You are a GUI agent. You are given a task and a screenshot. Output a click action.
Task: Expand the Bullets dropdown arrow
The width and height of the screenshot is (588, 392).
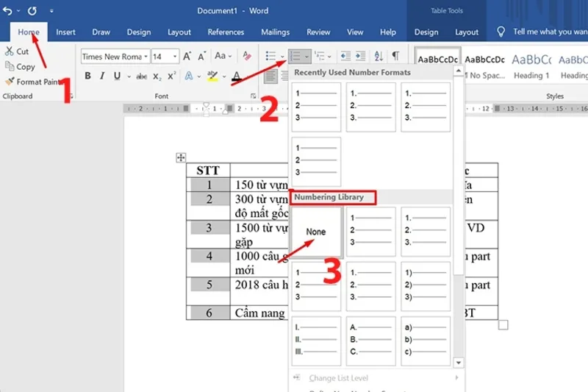[282, 57]
